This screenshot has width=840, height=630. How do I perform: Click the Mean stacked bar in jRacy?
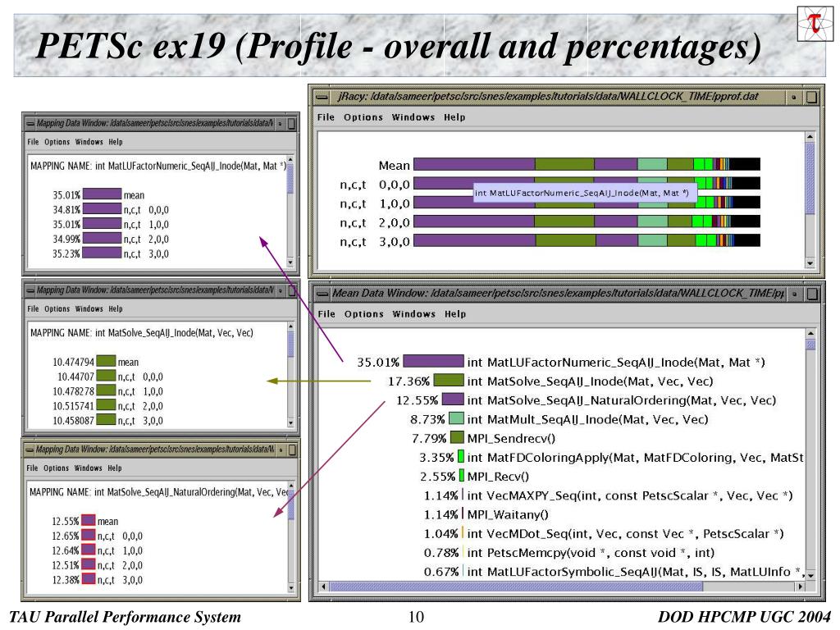pyautogui.click(x=587, y=164)
